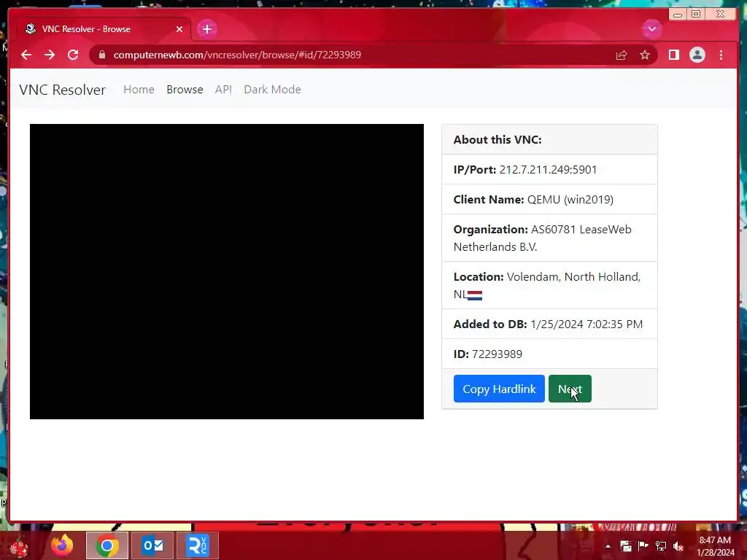This screenshot has height=560, width=747.
Task: Click the Chrome taskbar icon
Action: point(107,545)
